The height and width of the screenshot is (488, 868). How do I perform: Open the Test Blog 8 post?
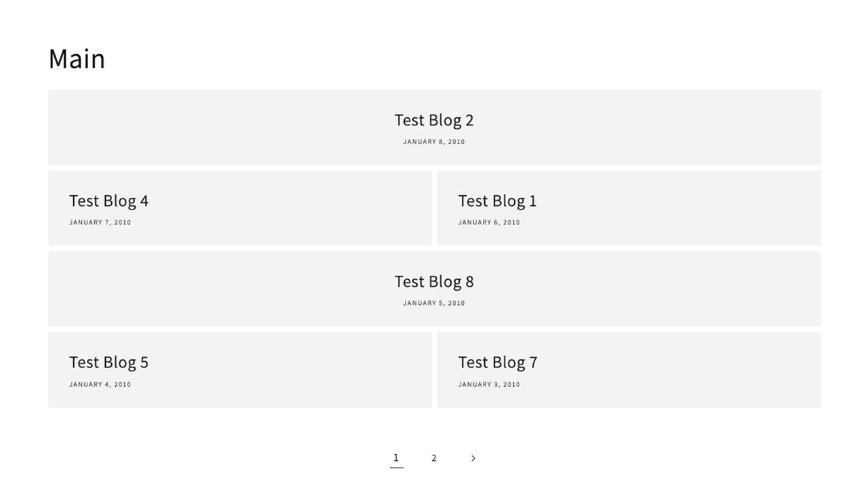click(434, 281)
